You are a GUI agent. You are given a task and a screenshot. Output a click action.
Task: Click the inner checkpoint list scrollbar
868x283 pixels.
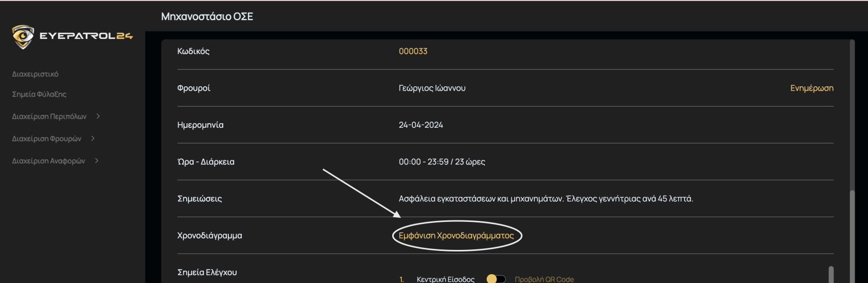point(831,274)
